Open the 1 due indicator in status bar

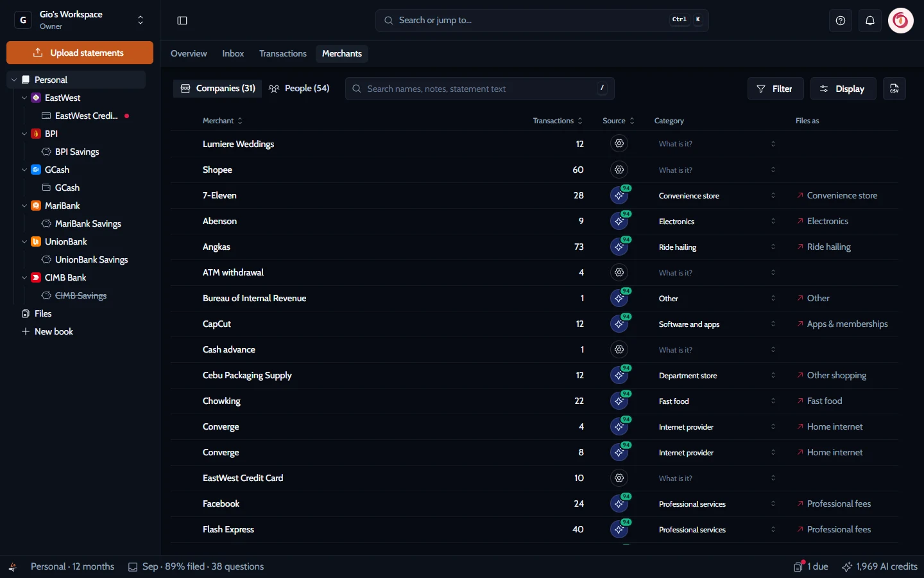point(811,566)
